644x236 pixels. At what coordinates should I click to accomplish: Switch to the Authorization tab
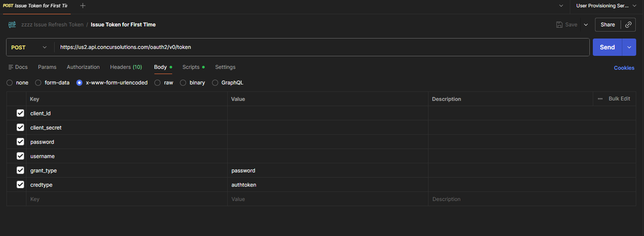84,67
